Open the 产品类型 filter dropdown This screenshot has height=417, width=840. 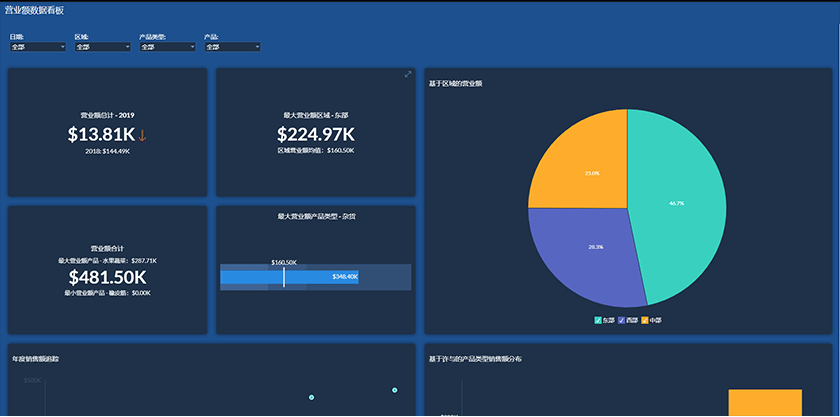coord(168,47)
